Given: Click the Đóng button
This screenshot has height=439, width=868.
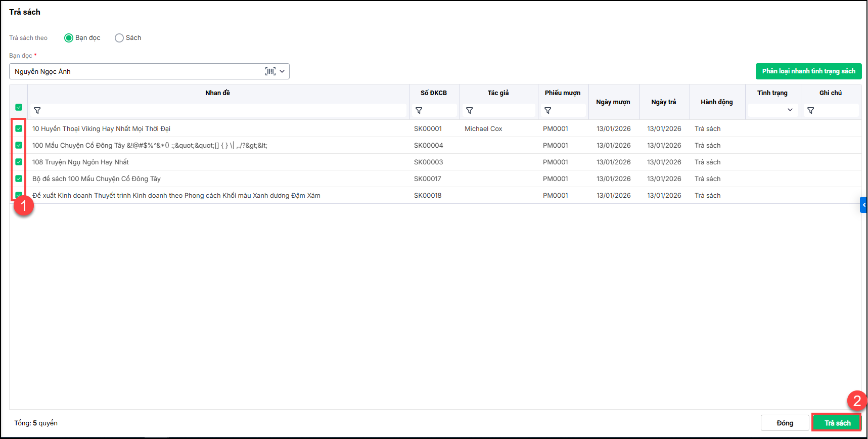Looking at the screenshot, I should point(785,423).
